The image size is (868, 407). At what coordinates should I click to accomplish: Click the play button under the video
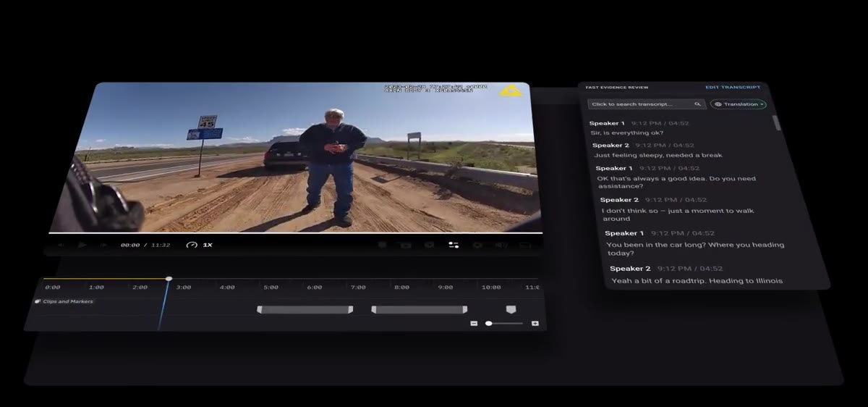(82, 245)
